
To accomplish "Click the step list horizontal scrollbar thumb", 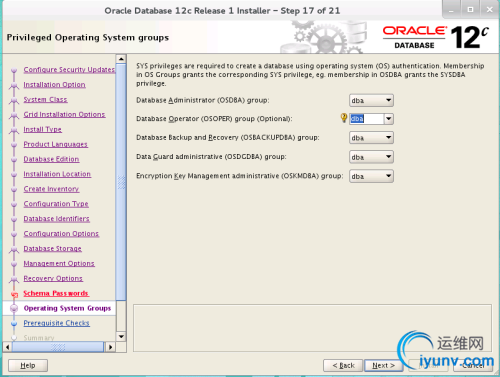I will pos(58,347).
